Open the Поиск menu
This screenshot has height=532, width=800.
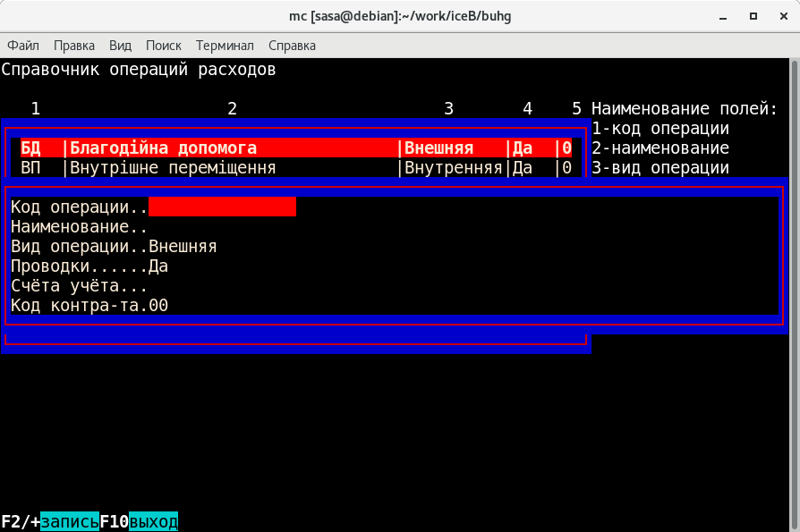[x=163, y=46]
